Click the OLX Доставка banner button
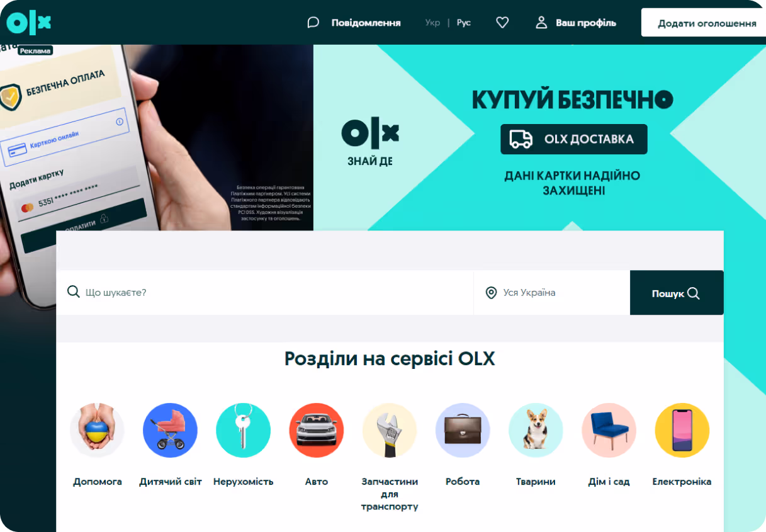Image resolution: width=766 pixels, height=532 pixels. 574,139
